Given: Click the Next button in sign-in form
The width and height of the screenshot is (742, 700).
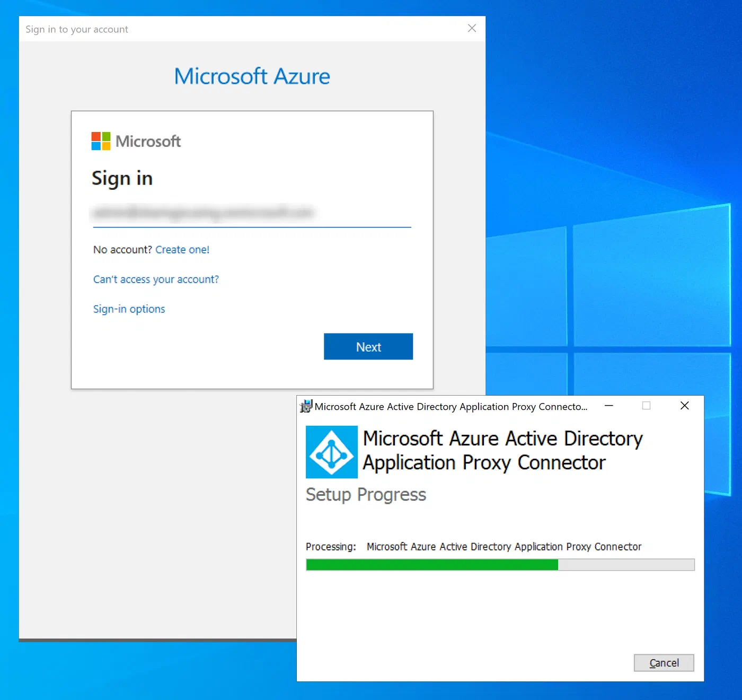Looking at the screenshot, I should 368,347.
